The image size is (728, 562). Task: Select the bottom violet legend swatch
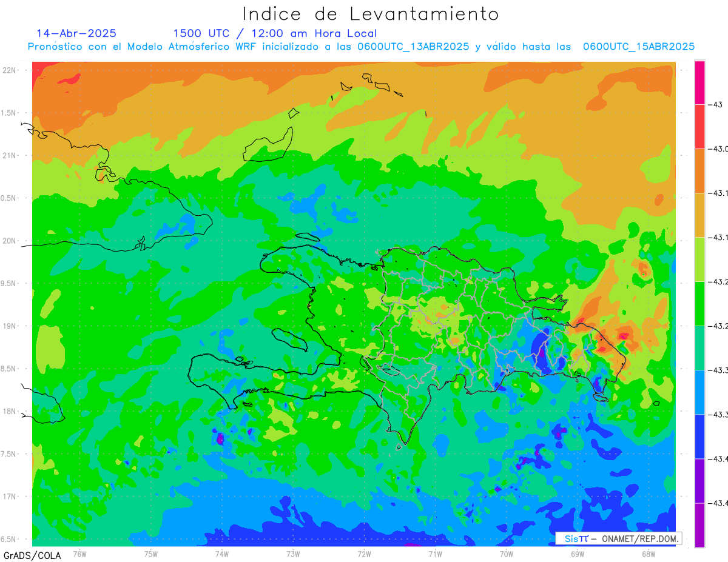699,525
